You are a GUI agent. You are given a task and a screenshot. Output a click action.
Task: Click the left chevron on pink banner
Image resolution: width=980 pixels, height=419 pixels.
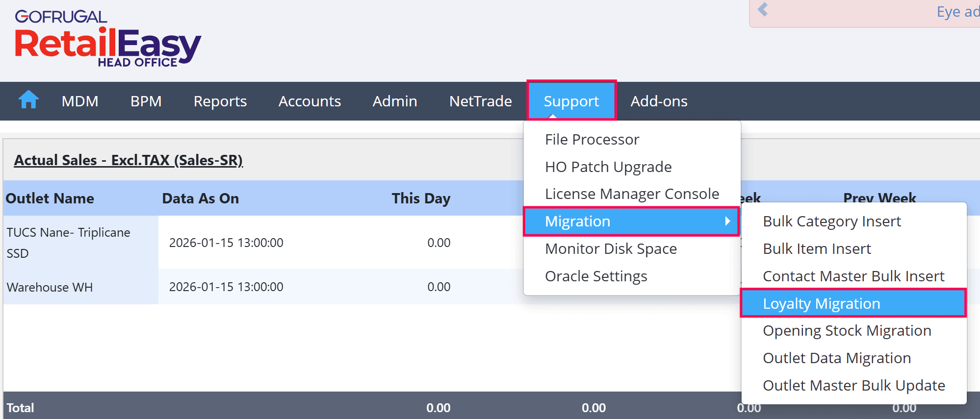[763, 9]
